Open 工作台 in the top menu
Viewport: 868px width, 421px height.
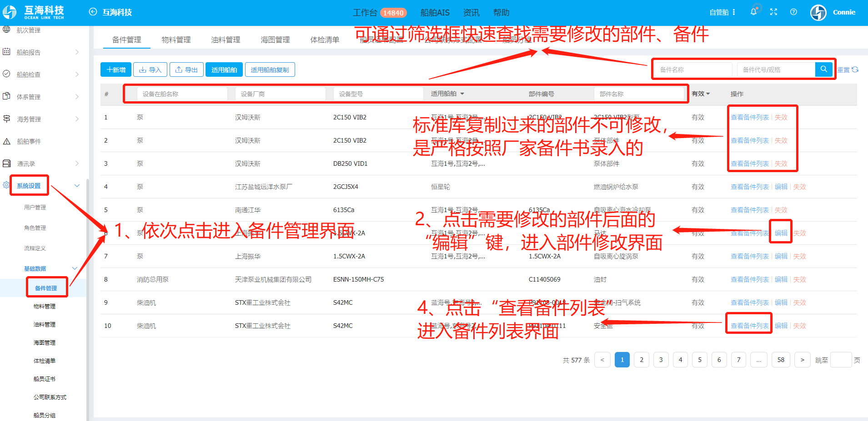pyautogui.click(x=365, y=13)
